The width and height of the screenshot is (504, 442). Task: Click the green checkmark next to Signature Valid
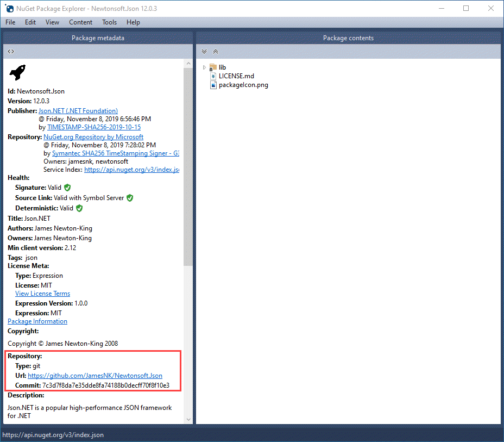[x=67, y=187]
